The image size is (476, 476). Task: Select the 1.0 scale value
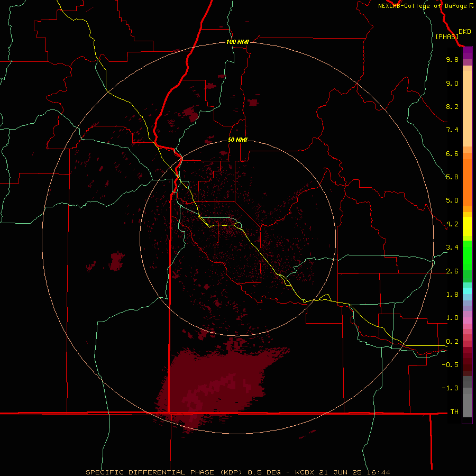point(452,318)
